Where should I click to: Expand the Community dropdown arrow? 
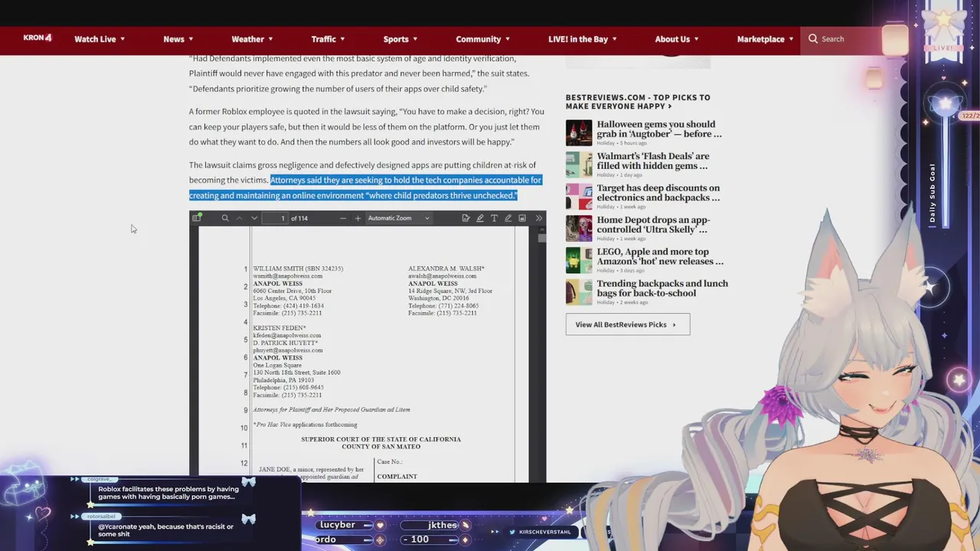[x=507, y=39]
